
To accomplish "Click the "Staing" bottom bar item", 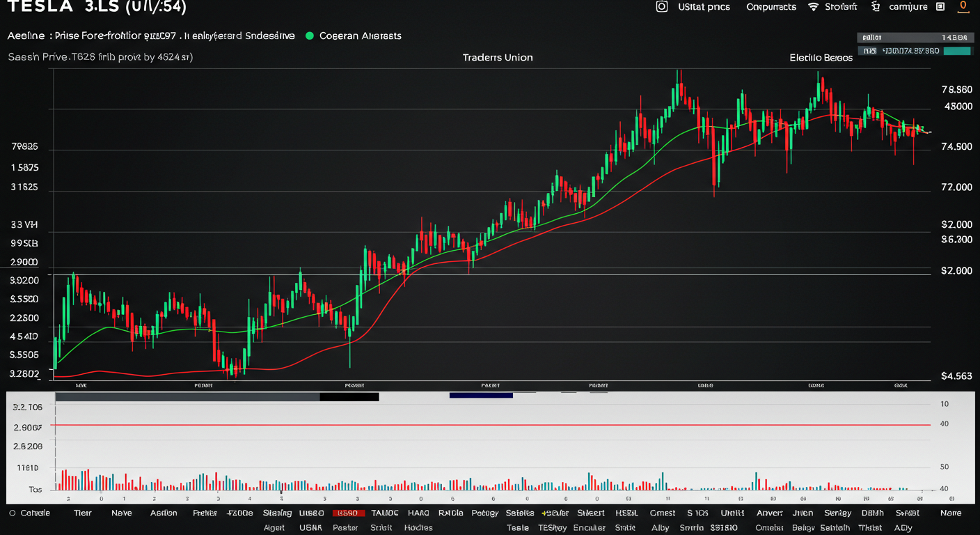I will pyautogui.click(x=277, y=513).
